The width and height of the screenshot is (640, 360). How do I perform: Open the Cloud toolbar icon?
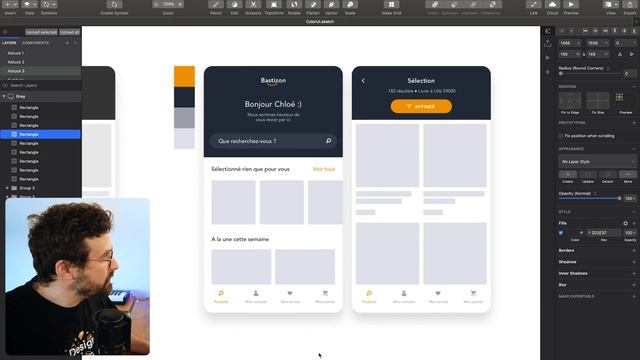click(552, 5)
